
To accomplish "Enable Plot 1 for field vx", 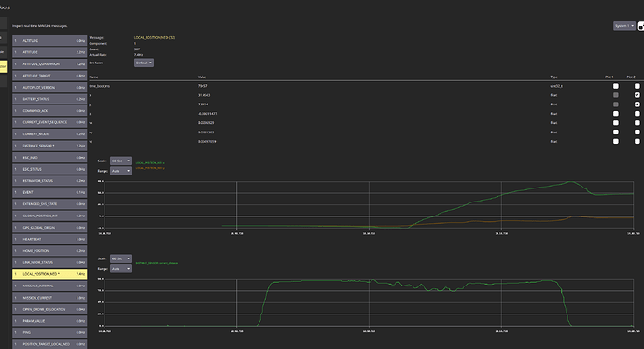I will coord(616,123).
